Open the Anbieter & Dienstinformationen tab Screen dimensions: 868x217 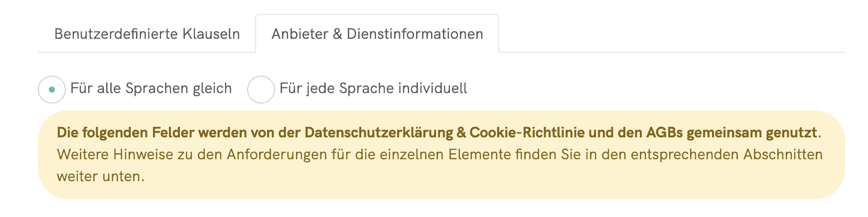click(377, 34)
